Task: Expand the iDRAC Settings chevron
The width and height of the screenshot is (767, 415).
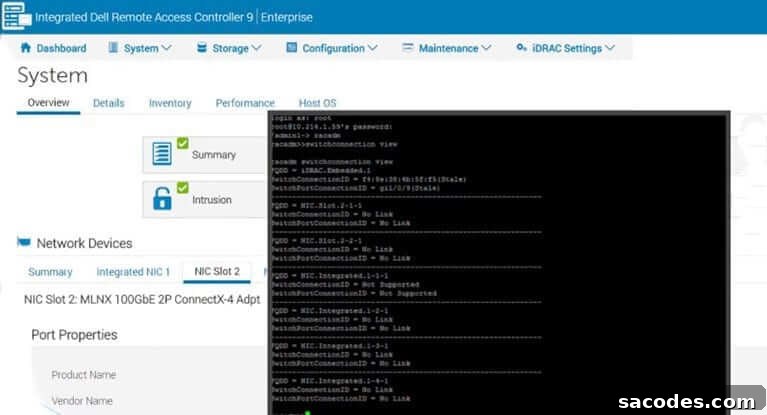Action: pyautogui.click(x=609, y=48)
